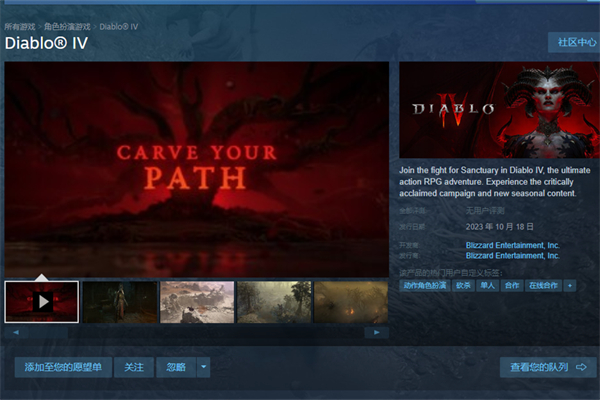Open the Blizzard Entertainment publisher link
Image resolution: width=600 pixels, height=400 pixels.
pyautogui.click(x=512, y=255)
